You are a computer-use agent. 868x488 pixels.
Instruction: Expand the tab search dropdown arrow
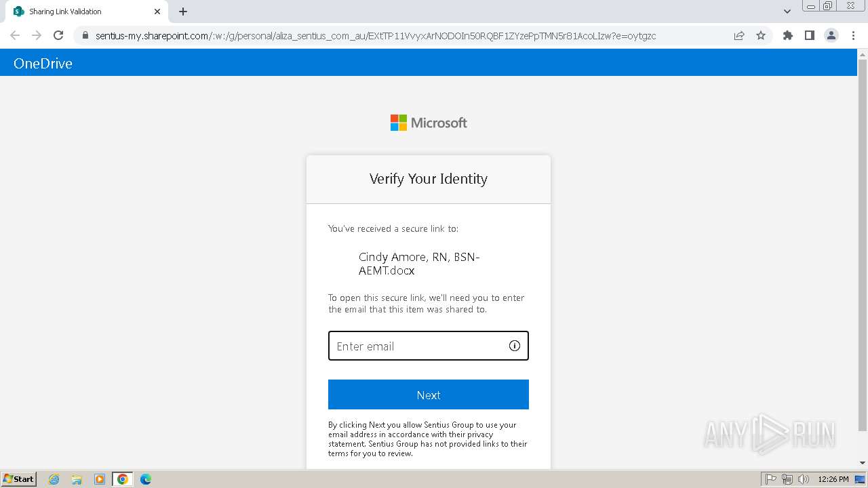(787, 12)
